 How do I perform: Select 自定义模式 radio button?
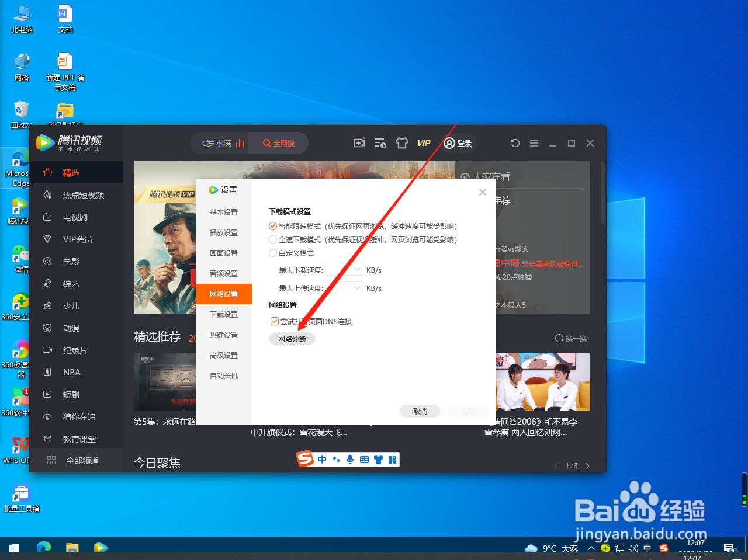click(273, 253)
